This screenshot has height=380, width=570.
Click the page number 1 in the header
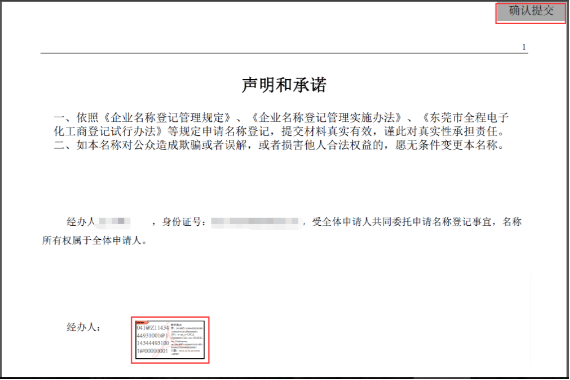click(524, 47)
